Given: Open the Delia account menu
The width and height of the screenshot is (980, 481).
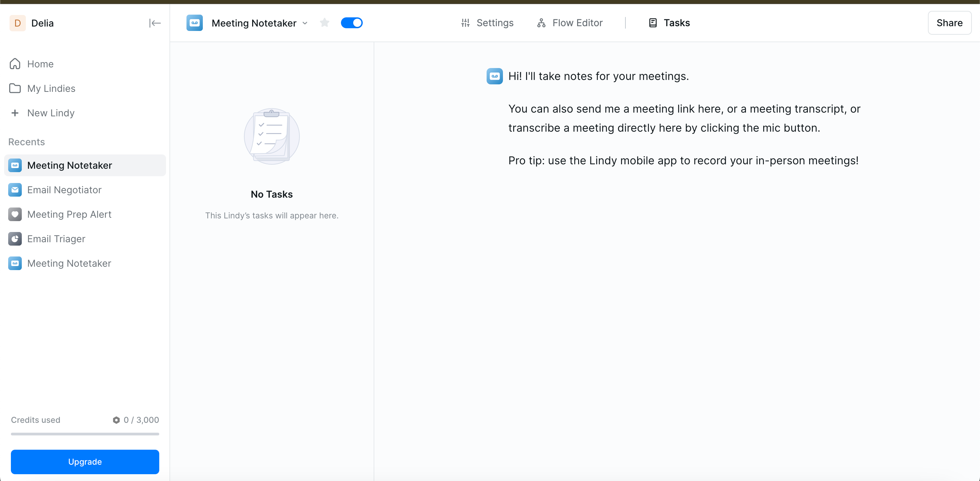Looking at the screenshot, I should click(32, 23).
